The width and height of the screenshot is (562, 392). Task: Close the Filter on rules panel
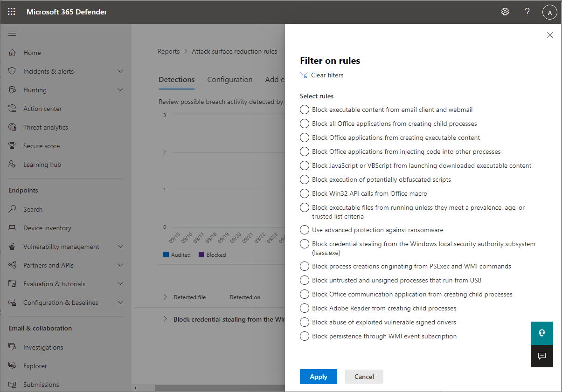(x=550, y=35)
